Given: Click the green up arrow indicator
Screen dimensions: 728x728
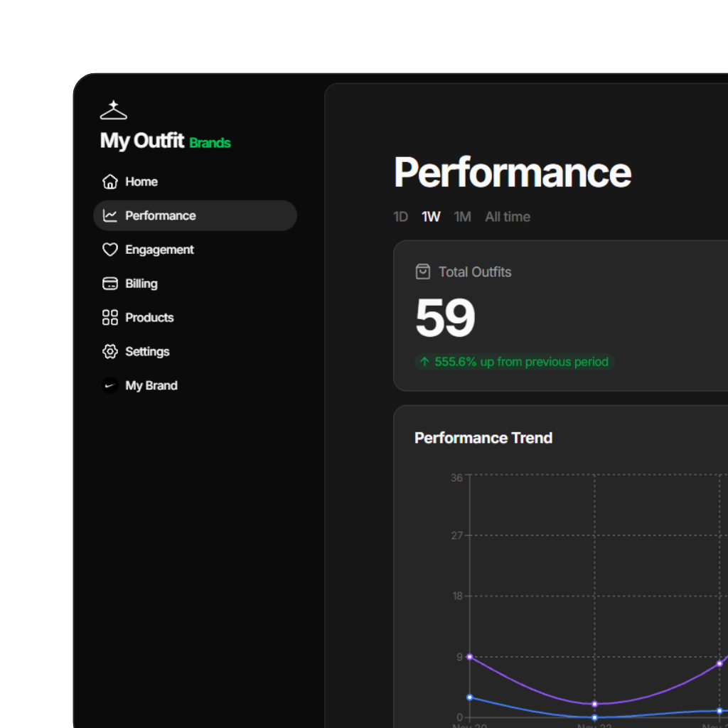Looking at the screenshot, I should (x=424, y=362).
